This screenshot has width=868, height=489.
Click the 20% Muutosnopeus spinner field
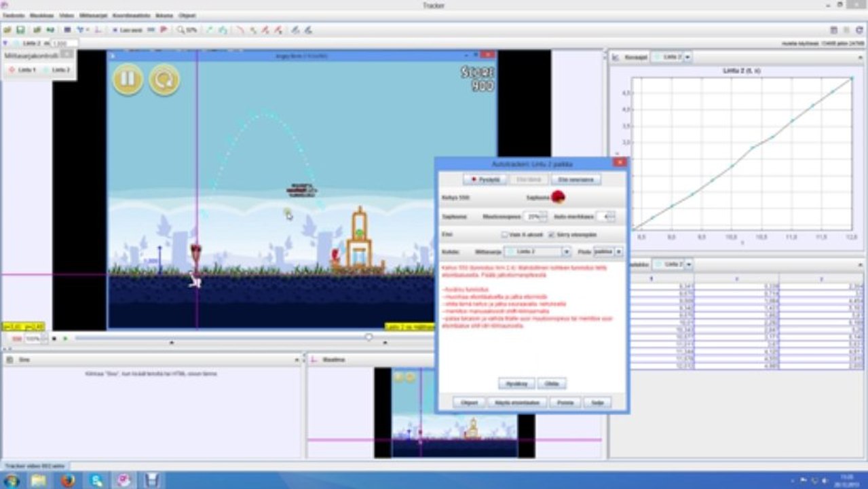click(536, 217)
